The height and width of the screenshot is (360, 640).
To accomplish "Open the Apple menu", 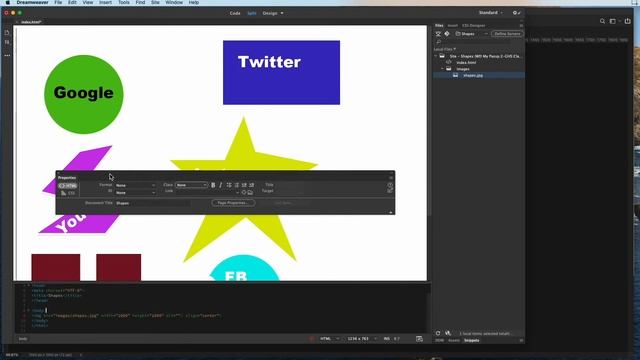I will (7, 2).
